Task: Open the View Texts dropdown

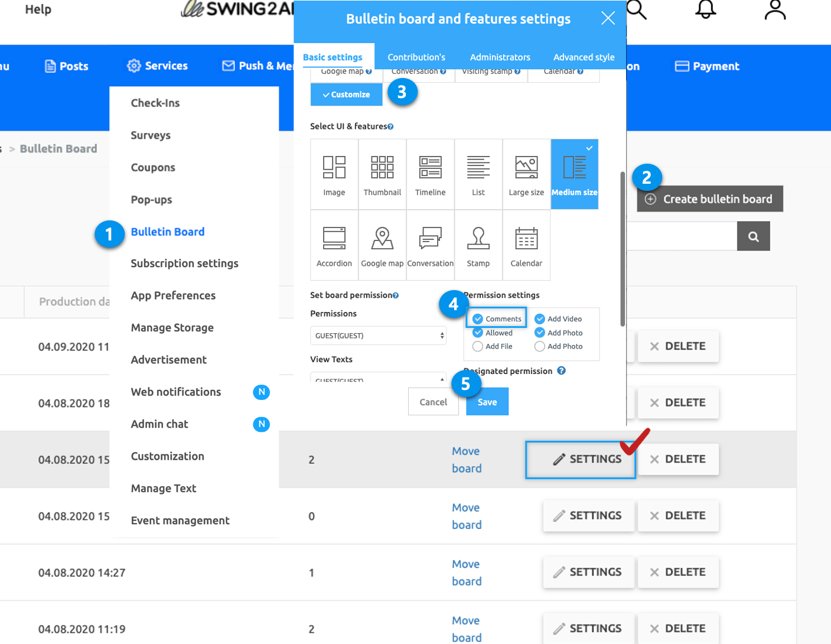Action: click(x=378, y=377)
